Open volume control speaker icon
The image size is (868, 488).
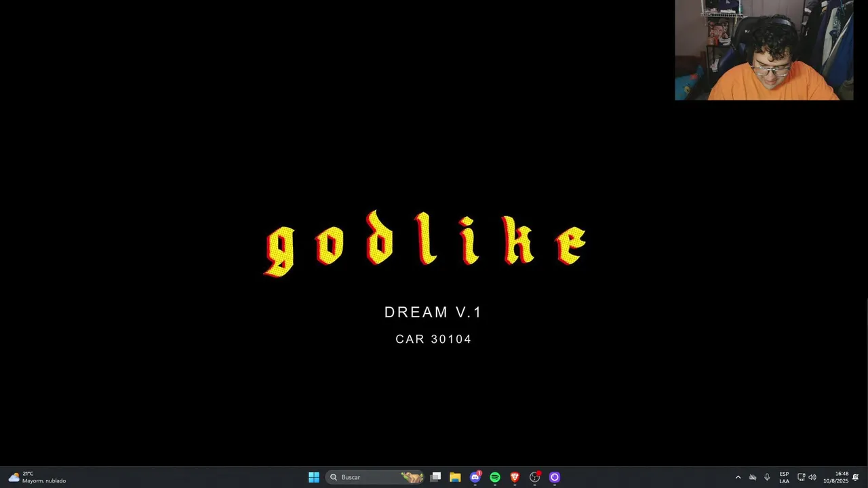click(812, 477)
